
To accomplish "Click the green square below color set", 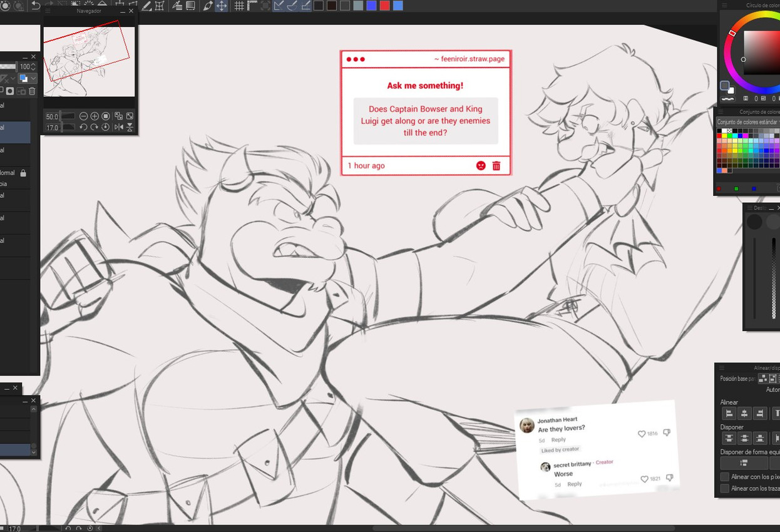I will click(736, 188).
